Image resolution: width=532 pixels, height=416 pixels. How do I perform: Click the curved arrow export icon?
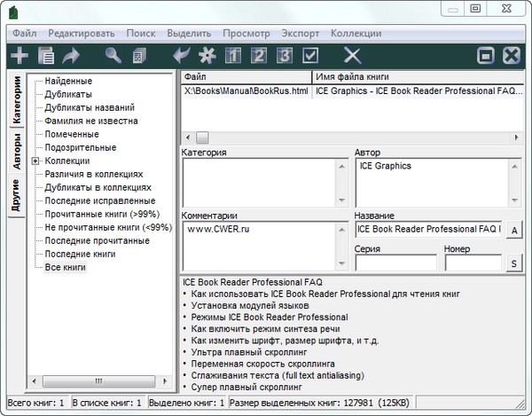point(71,56)
